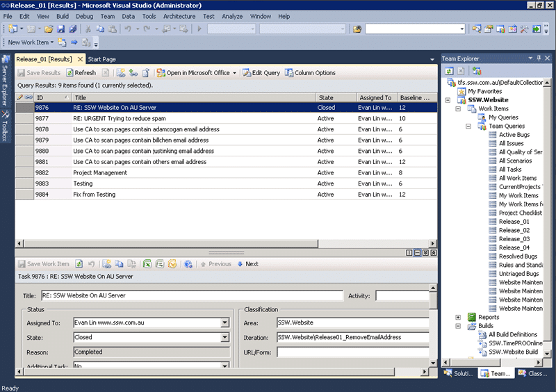556x392 pixels.
Task: Open New Work Item dropdown
Action: (31, 42)
